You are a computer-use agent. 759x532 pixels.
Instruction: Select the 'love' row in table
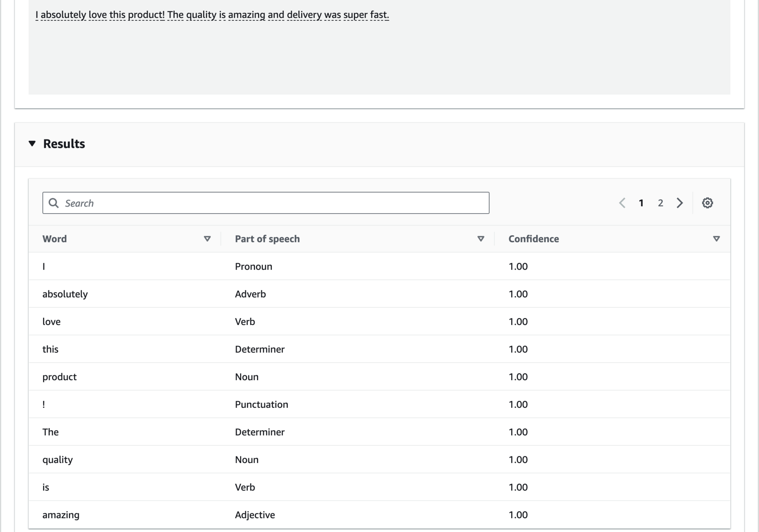pyautogui.click(x=52, y=322)
